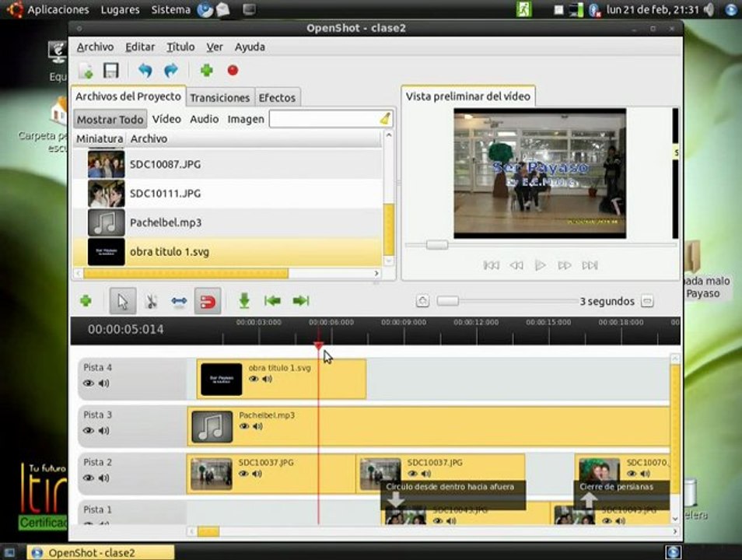The width and height of the screenshot is (742, 560).
Task: Import files with green plus toolbar icon
Action: pyautogui.click(x=206, y=71)
